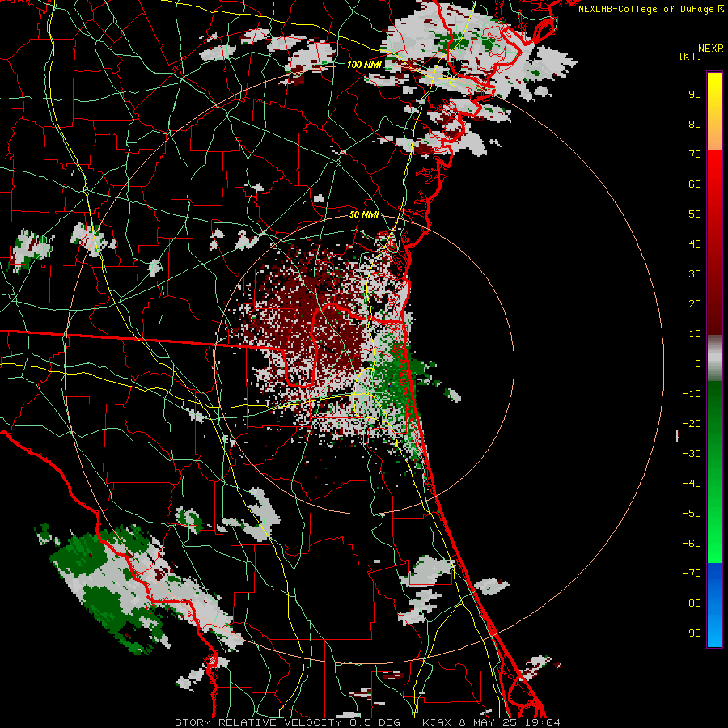
Task: Click the NEXR label above the scale
Action: click(711, 49)
